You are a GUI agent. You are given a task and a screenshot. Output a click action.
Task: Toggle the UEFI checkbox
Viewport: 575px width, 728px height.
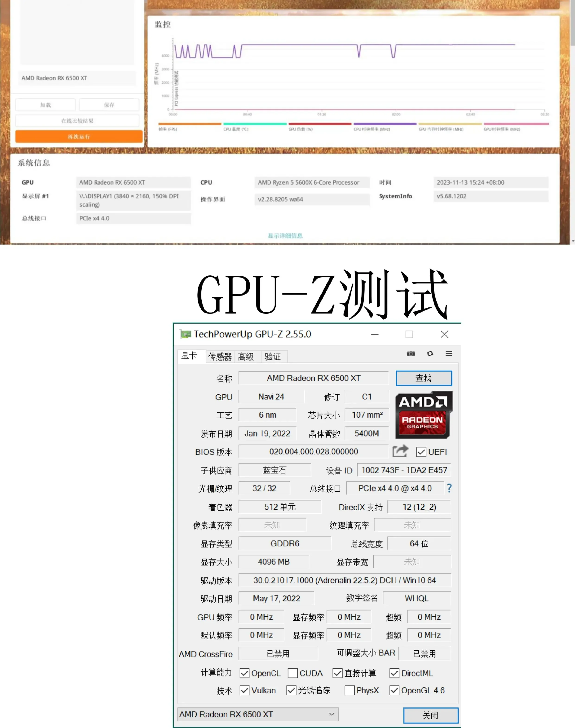[x=421, y=452]
